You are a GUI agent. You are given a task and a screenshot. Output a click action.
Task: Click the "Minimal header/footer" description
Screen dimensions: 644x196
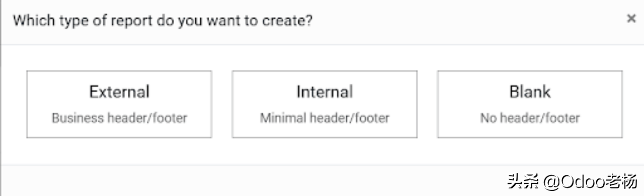click(x=325, y=118)
